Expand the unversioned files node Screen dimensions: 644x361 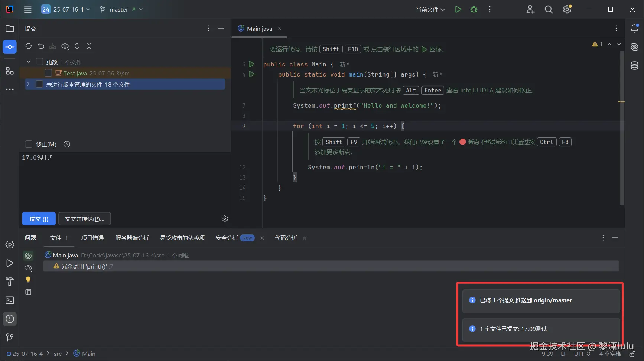(29, 84)
